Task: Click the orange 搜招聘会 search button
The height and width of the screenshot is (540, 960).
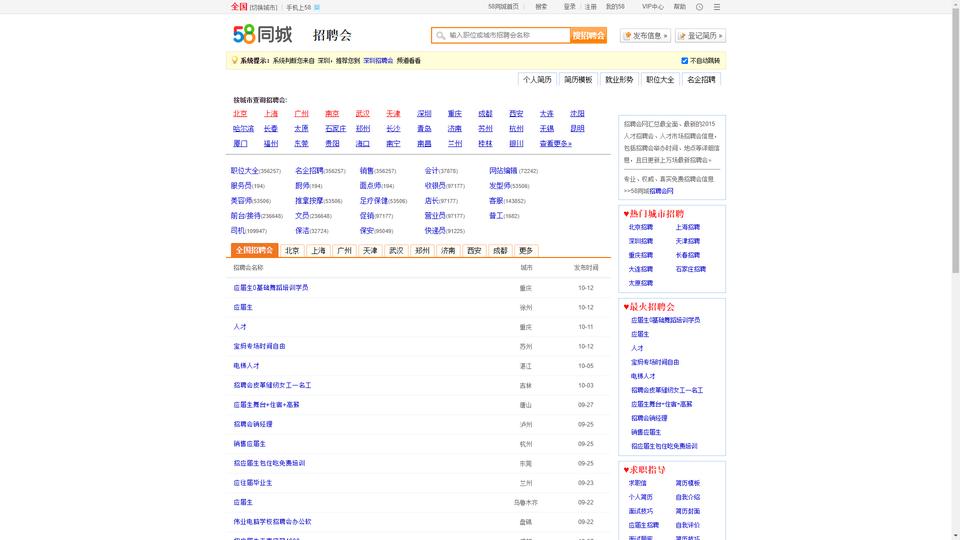Action: click(x=588, y=36)
